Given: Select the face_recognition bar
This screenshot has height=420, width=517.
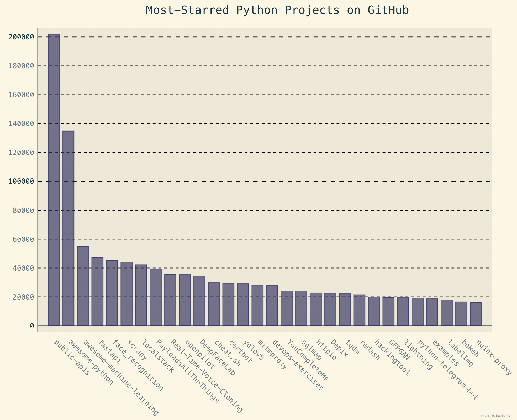Looking at the screenshot, I should pos(112,293).
